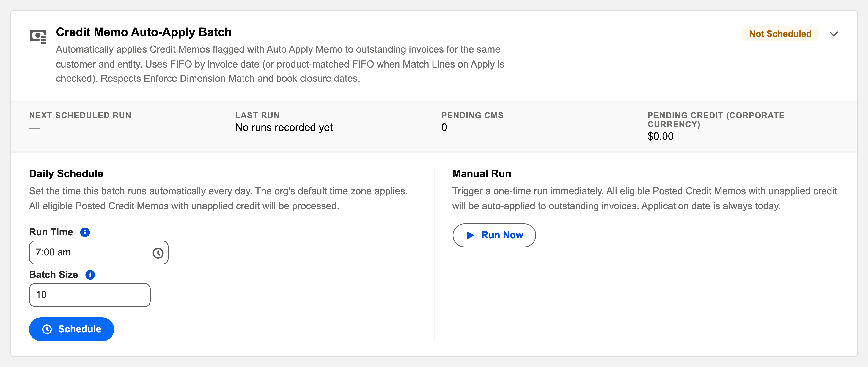Click the Next Scheduled Run label
Image resolution: width=868 pixels, height=367 pixels.
[80, 116]
